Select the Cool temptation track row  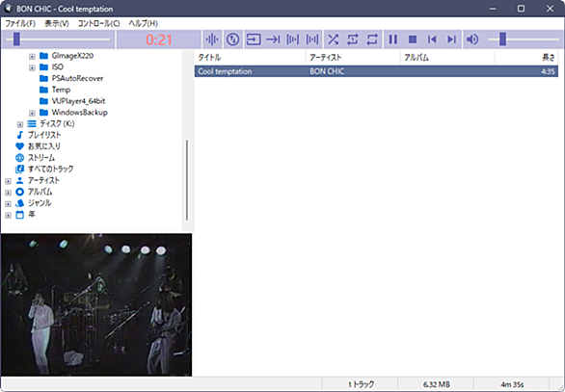[376, 71]
